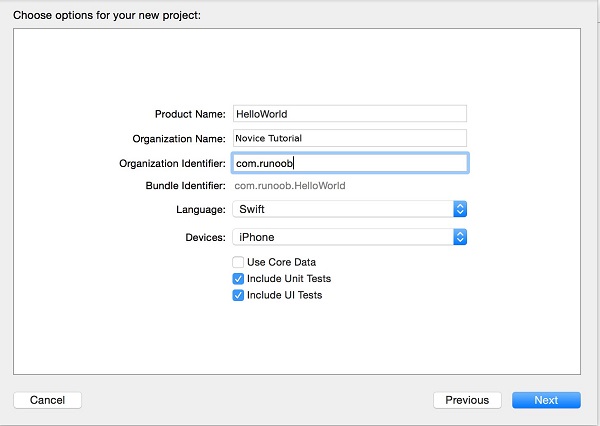Open the Devices dropdown showing iPhone
Screen dimensions: 600x426
342,237
